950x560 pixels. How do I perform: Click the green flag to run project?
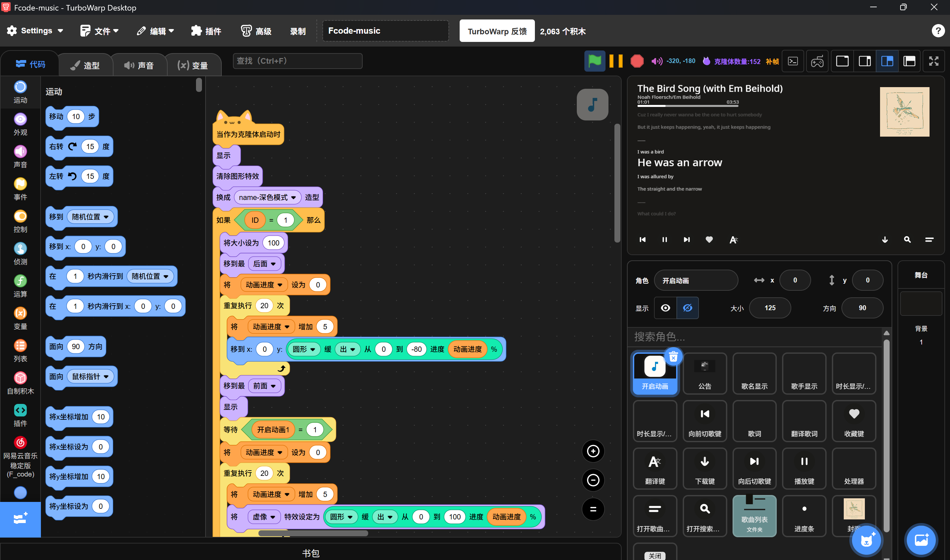click(595, 61)
